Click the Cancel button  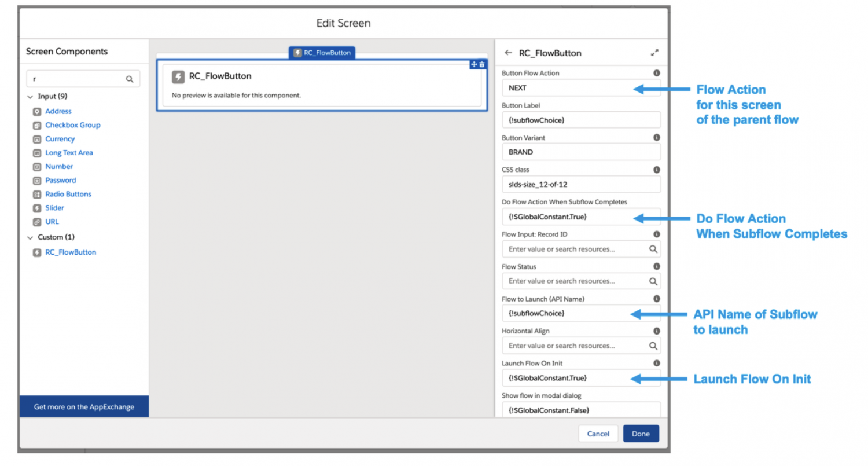(x=598, y=434)
